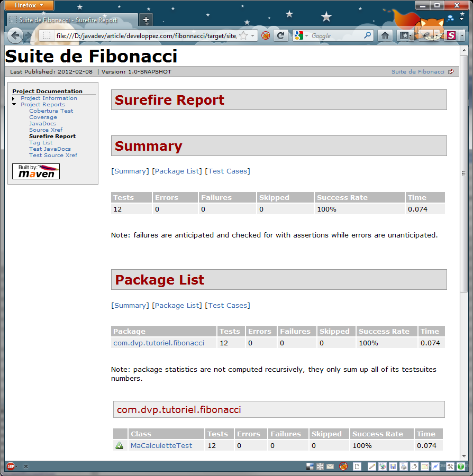Click the com.dvp.tutoriel.fibonacci package link
Viewport: 473px width, 476px height.
tap(159, 343)
